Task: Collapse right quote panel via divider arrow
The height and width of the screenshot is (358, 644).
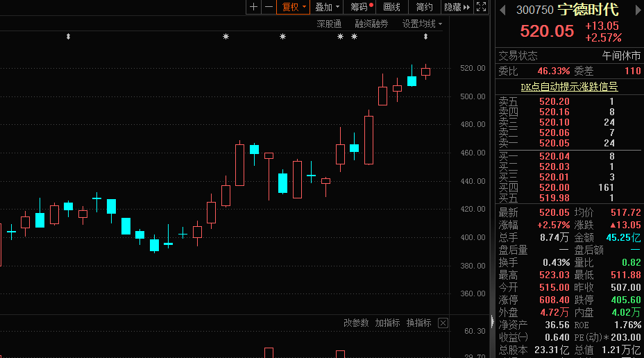Action: (493, 323)
